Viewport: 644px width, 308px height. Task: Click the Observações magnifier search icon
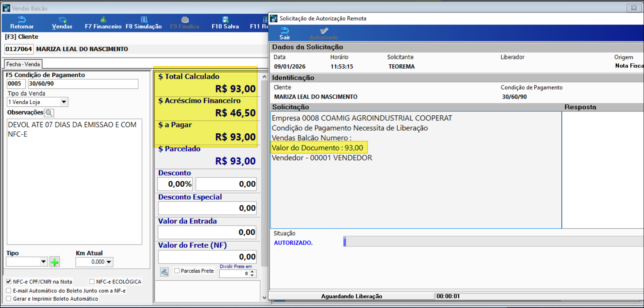(x=49, y=113)
